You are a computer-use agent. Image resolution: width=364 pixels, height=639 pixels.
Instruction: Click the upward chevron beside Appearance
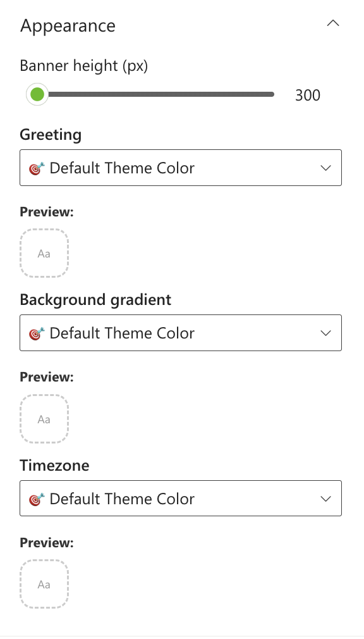333,23
